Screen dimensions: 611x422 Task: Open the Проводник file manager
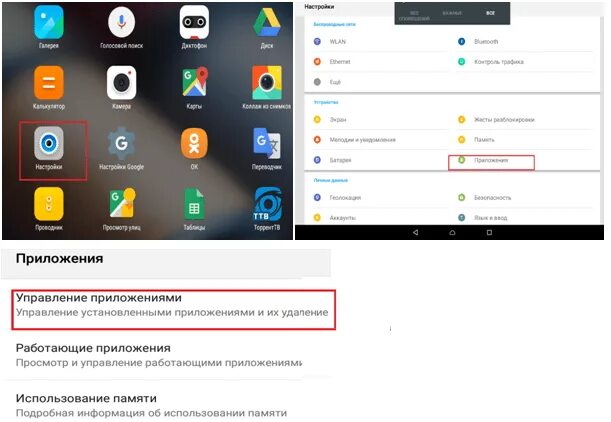point(49,204)
